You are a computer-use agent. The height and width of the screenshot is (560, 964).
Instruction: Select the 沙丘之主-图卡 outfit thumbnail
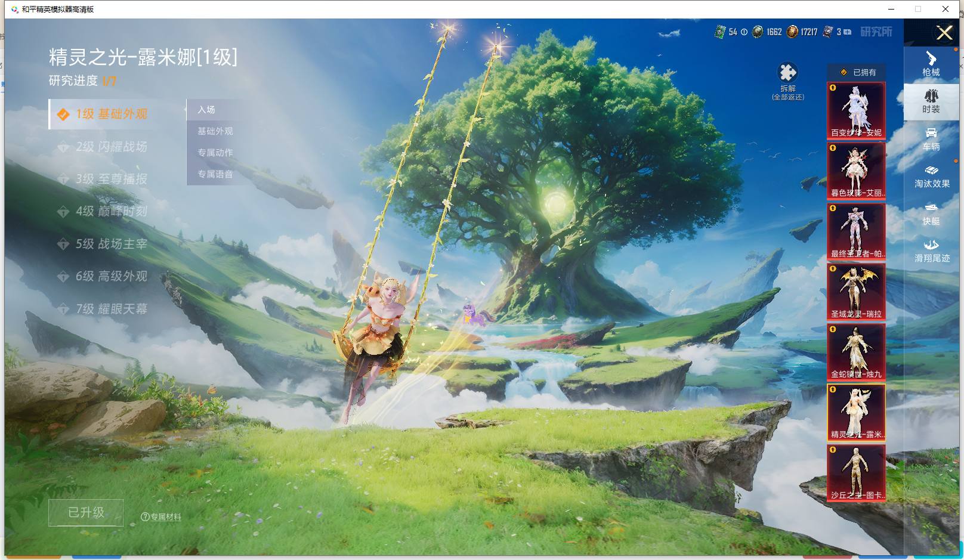coord(856,473)
